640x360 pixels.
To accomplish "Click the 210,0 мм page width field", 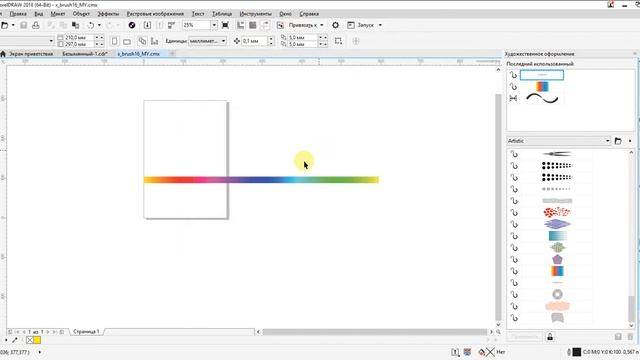I will click(79, 38).
